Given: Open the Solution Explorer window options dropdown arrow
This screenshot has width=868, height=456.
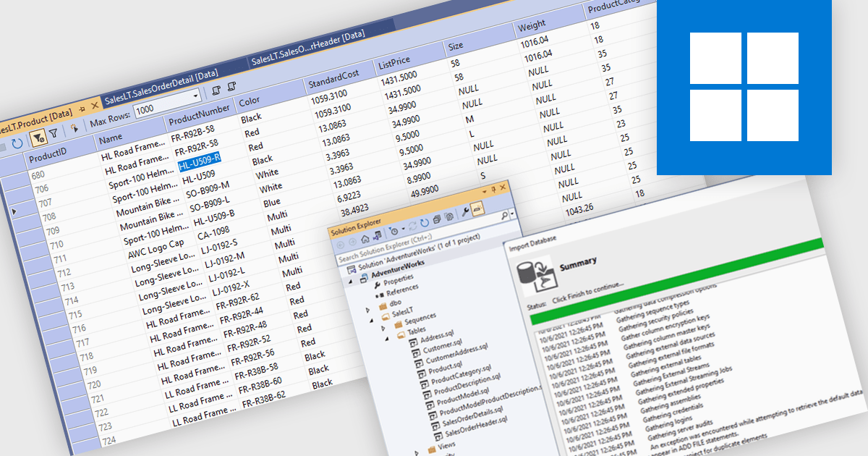Looking at the screenshot, I should (x=485, y=192).
